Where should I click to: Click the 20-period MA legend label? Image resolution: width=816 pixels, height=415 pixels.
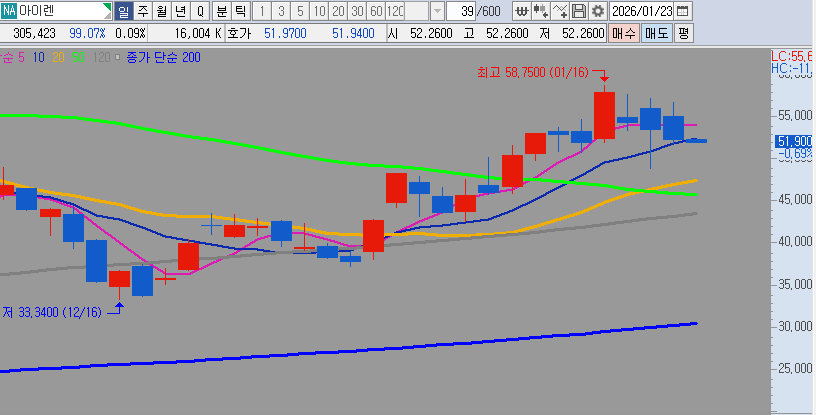pos(58,57)
